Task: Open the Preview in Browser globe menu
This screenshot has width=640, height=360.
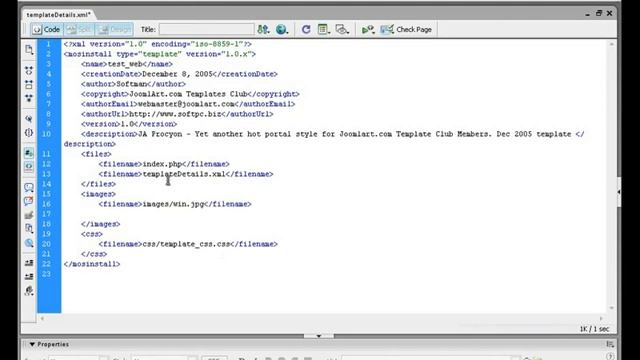Action: pyautogui.click(x=282, y=29)
